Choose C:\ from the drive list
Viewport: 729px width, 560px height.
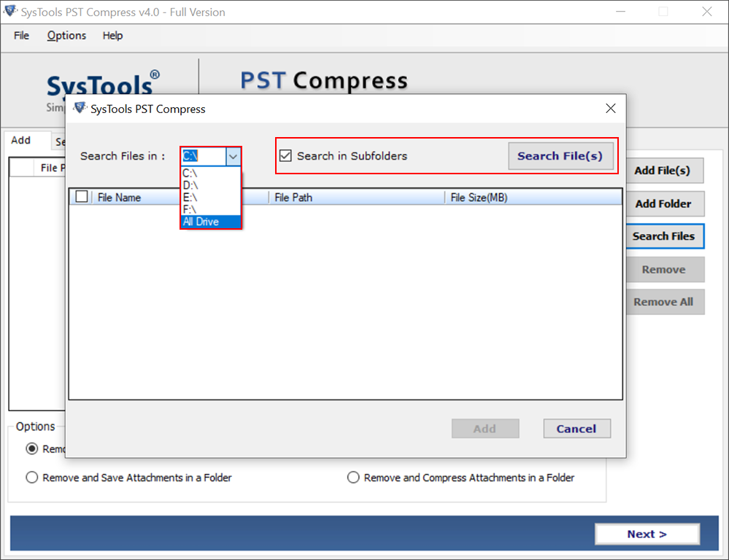tap(211, 174)
